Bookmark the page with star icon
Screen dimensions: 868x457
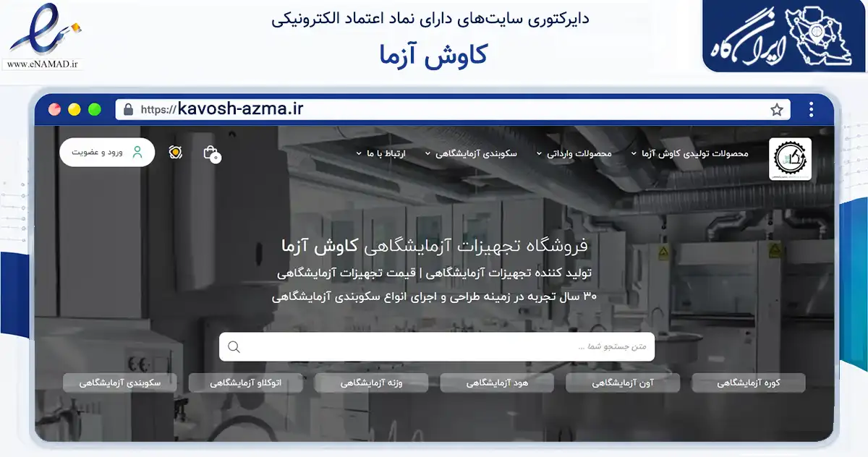point(777,110)
